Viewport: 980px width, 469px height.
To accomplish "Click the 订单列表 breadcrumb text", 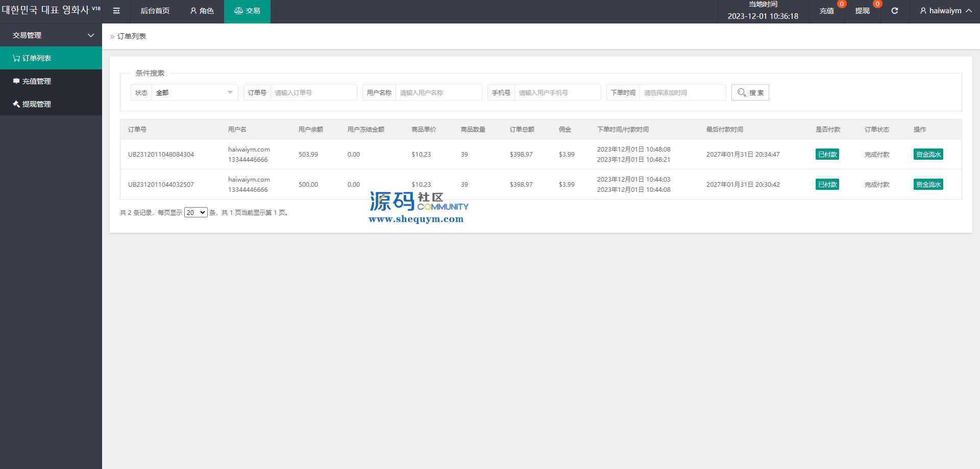I will (132, 36).
